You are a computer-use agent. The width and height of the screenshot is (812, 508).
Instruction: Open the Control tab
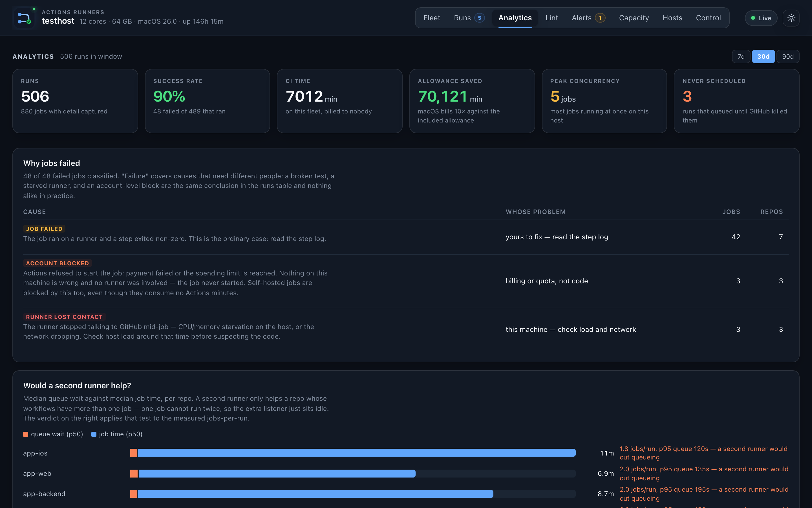point(708,18)
